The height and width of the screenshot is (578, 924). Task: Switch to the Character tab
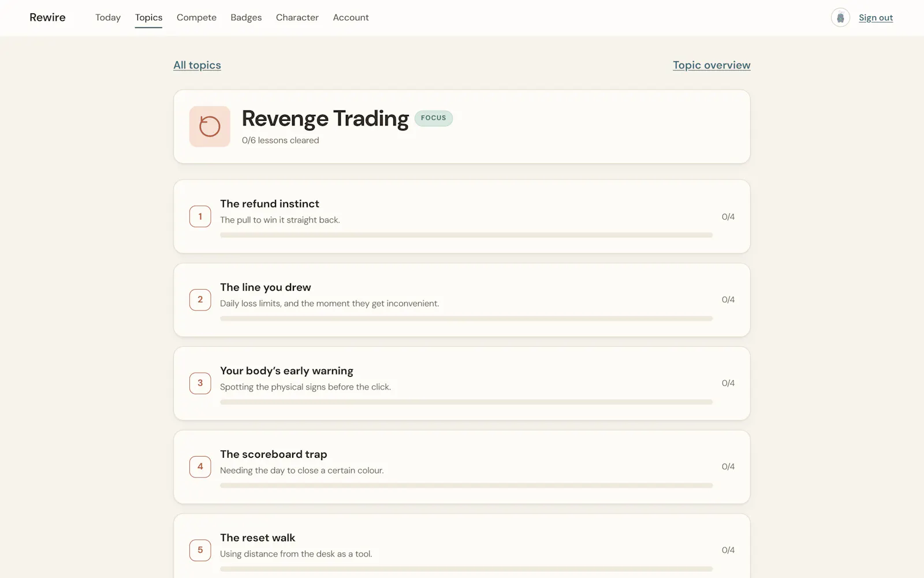[x=297, y=17]
